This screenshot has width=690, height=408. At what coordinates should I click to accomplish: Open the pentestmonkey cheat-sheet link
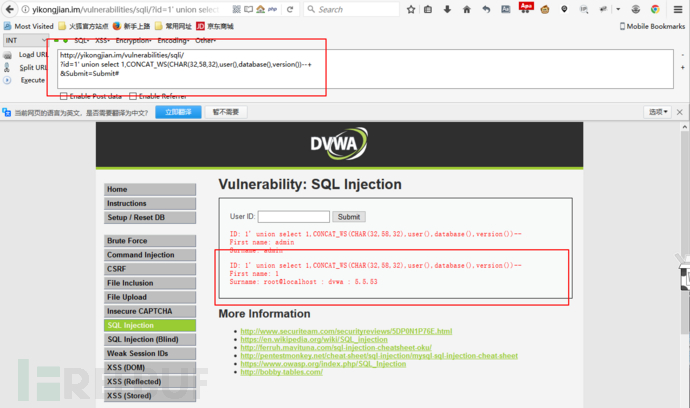click(x=379, y=356)
